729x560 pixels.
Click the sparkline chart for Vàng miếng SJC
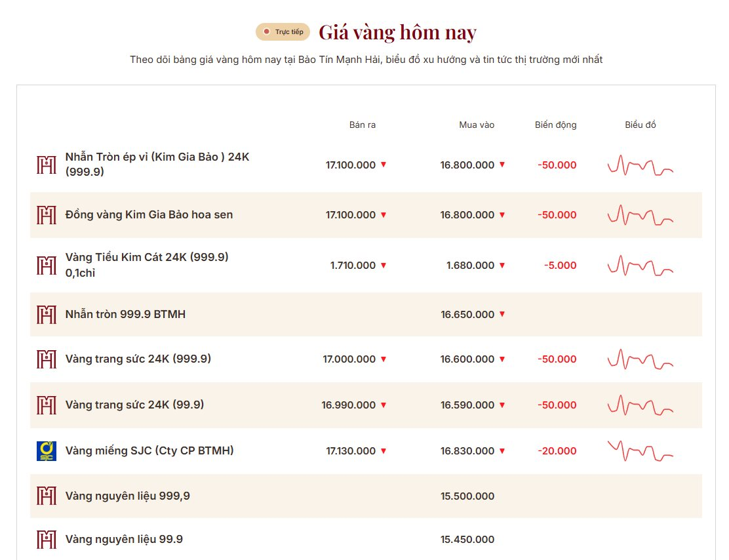pos(640,450)
